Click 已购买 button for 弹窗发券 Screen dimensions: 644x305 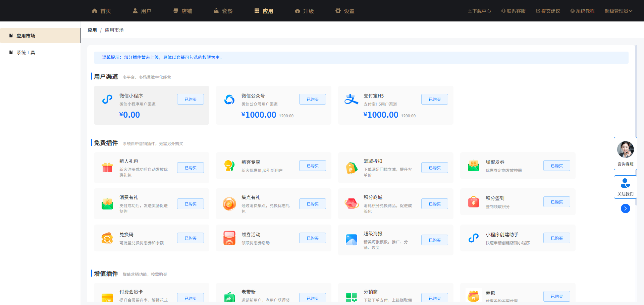click(x=556, y=166)
